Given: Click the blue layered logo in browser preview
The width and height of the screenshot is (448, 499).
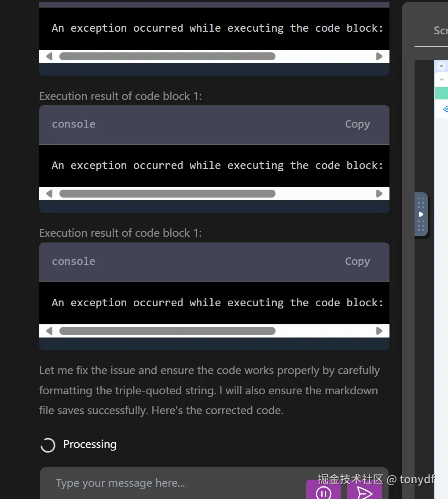Looking at the screenshot, I should click(x=445, y=109).
